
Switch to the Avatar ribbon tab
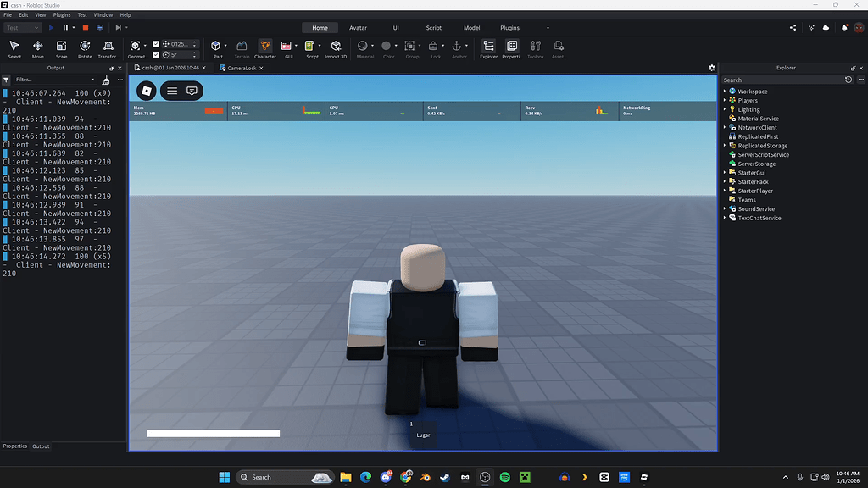359,28
